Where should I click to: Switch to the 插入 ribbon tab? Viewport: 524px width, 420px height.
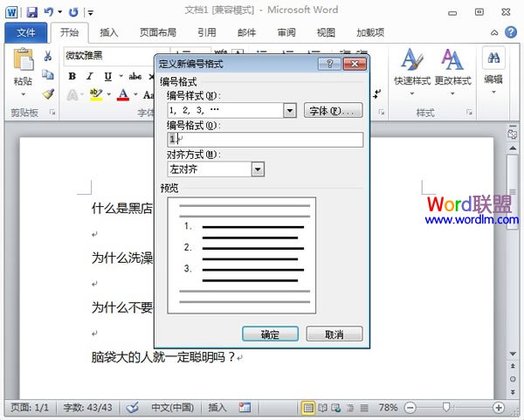tap(109, 32)
